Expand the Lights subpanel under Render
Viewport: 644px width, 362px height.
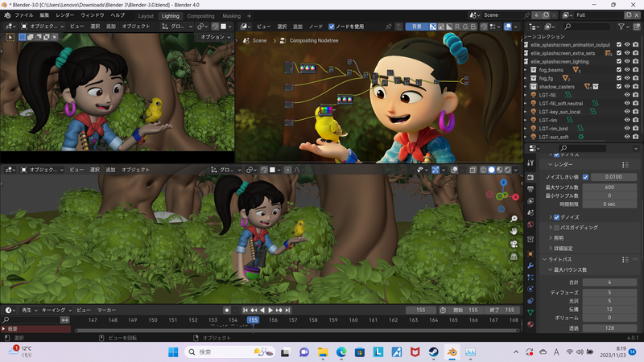pos(551,237)
